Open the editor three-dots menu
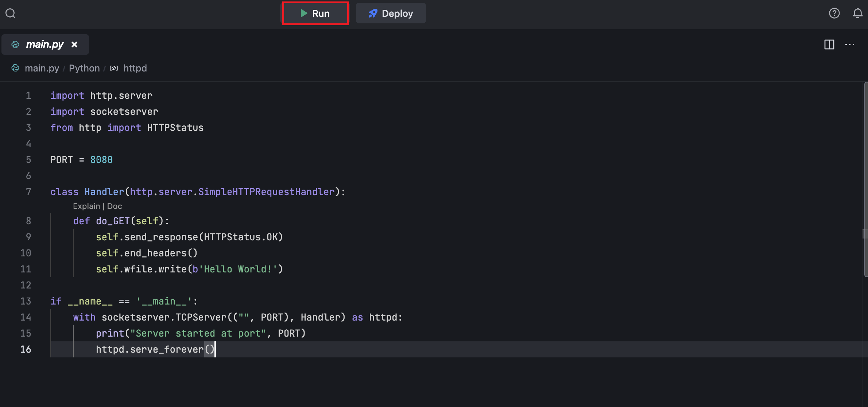Screen dimensions: 868x407 point(850,44)
